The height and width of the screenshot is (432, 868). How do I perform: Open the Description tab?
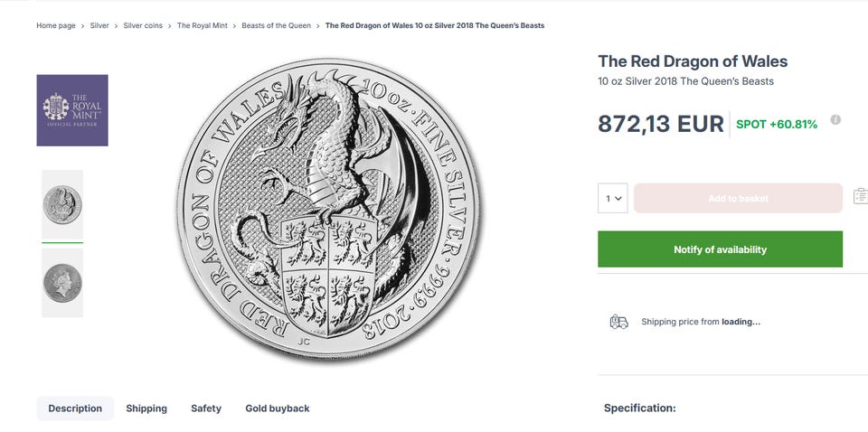75,409
